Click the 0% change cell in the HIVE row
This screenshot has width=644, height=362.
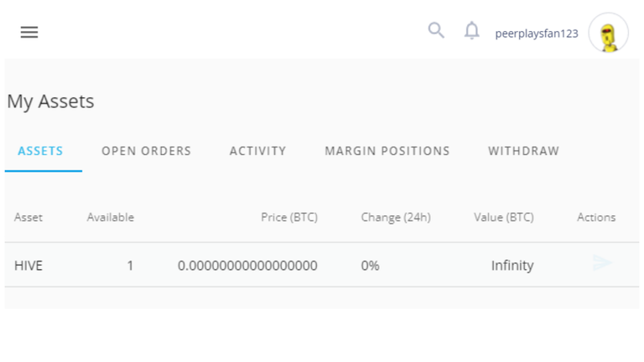pos(370,266)
